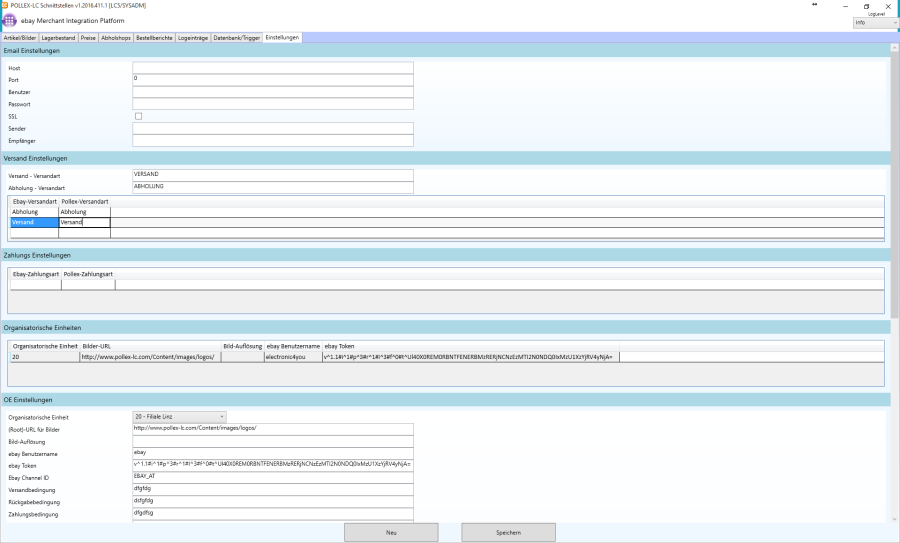Click the row 20 cell in Organisatorische Einheiten grid
The image size is (900, 543).
pyautogui.click(x=43, y=355)
